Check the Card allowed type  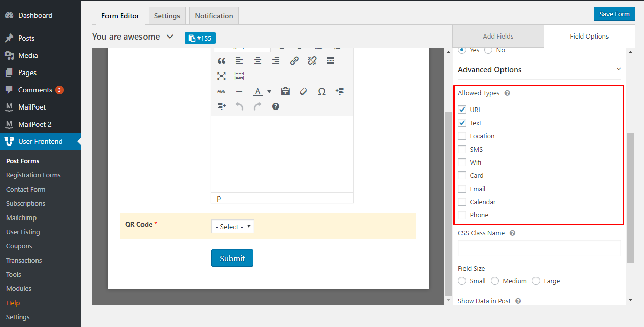[462, 175]
